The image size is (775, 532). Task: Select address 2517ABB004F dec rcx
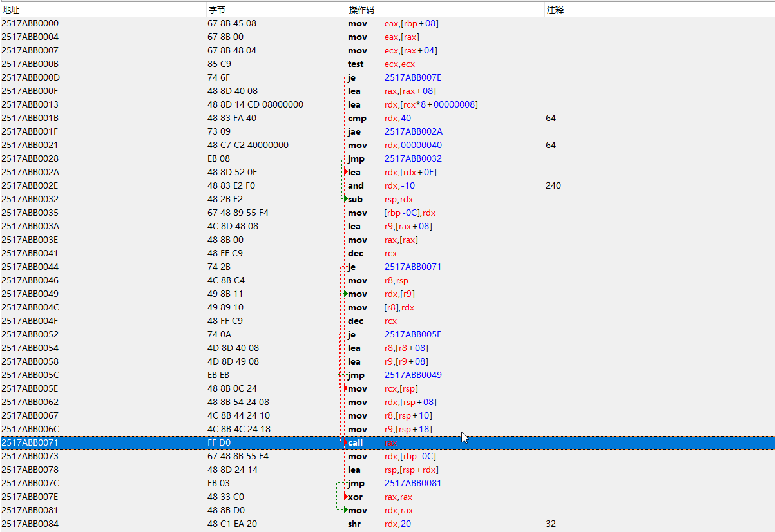30,321
